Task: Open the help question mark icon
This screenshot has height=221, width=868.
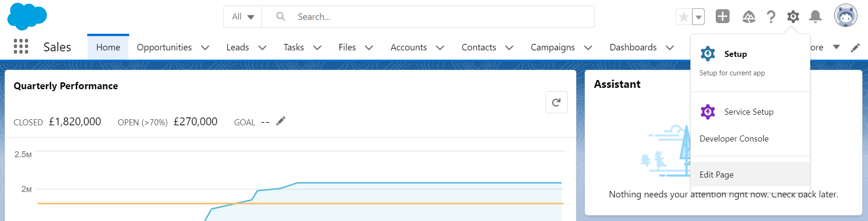Action: point(771,17)
